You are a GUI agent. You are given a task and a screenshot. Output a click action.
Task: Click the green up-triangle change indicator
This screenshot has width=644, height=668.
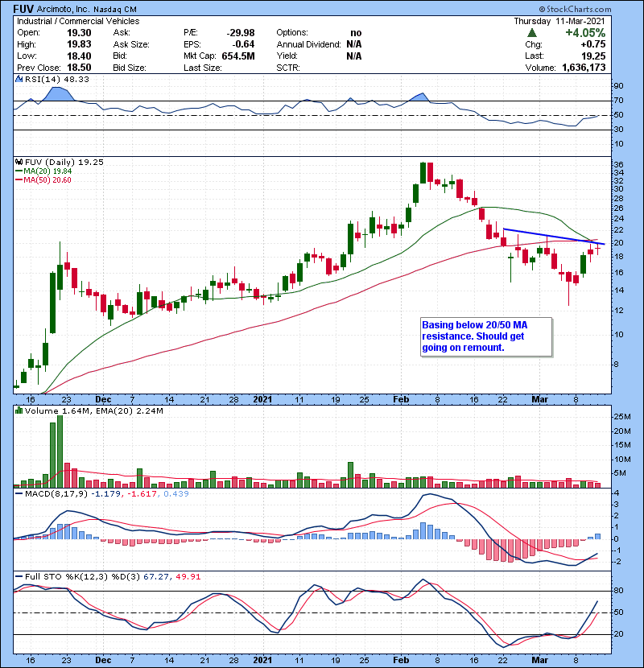531,33
